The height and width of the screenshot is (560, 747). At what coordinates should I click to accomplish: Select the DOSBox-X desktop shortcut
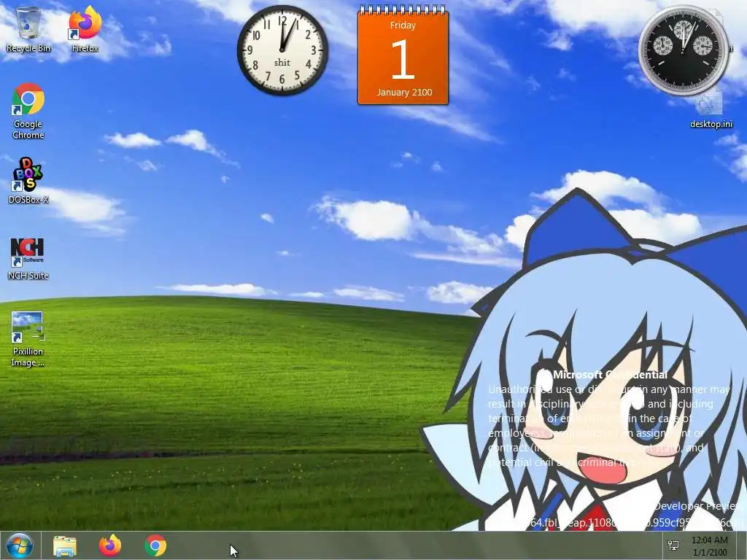point(28,181)
